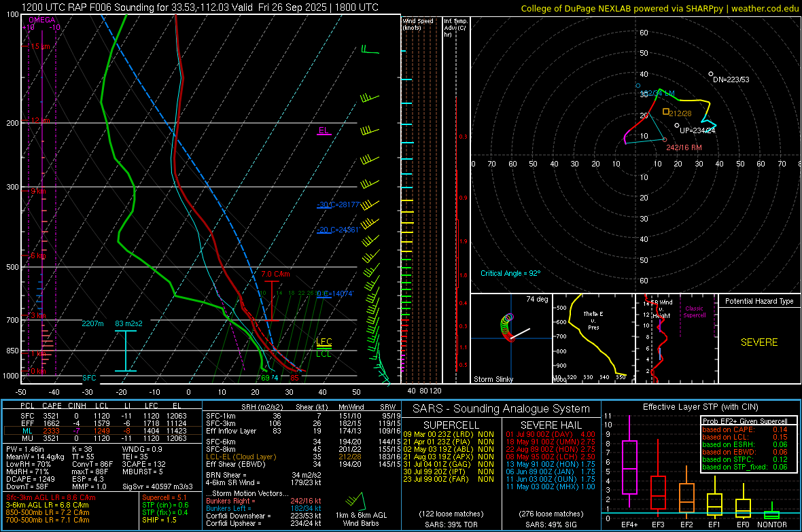
Task: Click the 1km & 6km AGL wind barb icon
Action: coord(355,500)
